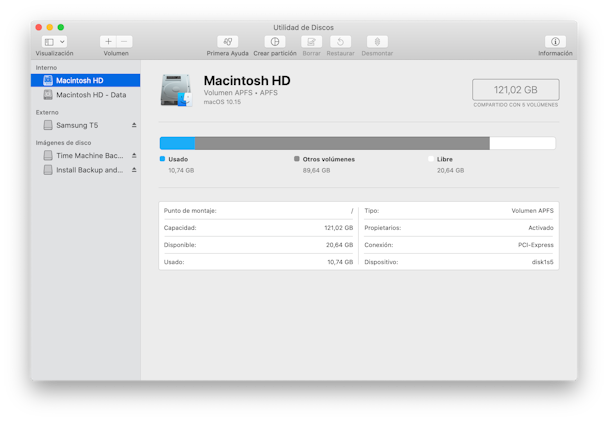Click the 10,74 GB value under Usado
Viewport: 608px width, 421px height.
click(181, 170)
